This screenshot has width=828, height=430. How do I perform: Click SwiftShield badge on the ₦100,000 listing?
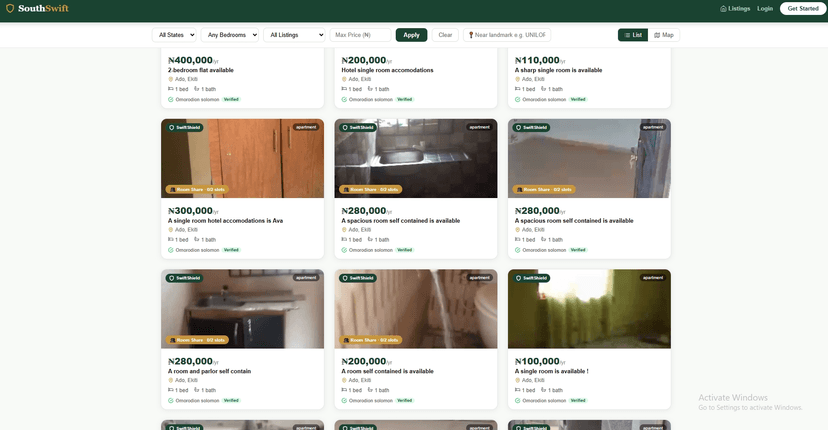531,278
